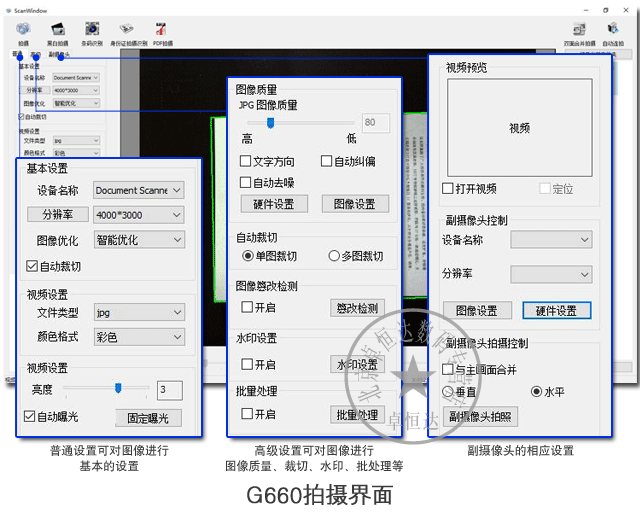This screenshot has width=640, height=513.
Task: Click the PDF拍摄 toolbar icon
Action: click(161, 30)
